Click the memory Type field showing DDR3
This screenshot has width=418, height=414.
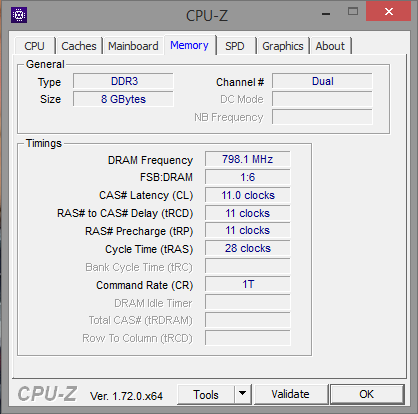pyautogui.click(x=123, y=81)
